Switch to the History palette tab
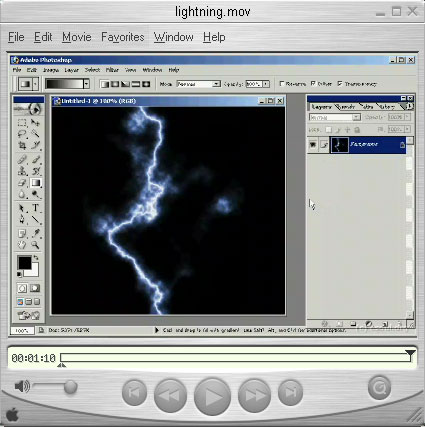Screen dimensions: 425x427 coord(387,107)
